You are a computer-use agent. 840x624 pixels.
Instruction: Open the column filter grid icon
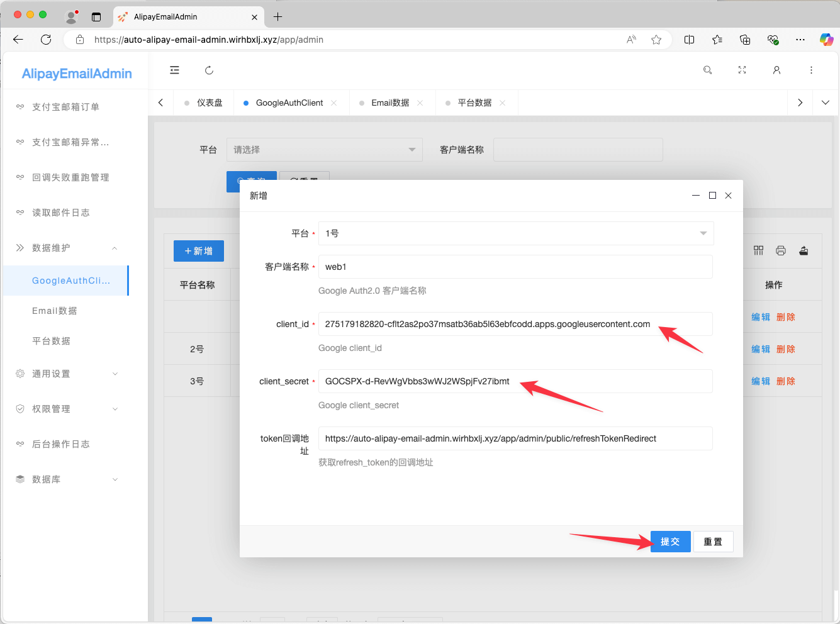point(759,250)
